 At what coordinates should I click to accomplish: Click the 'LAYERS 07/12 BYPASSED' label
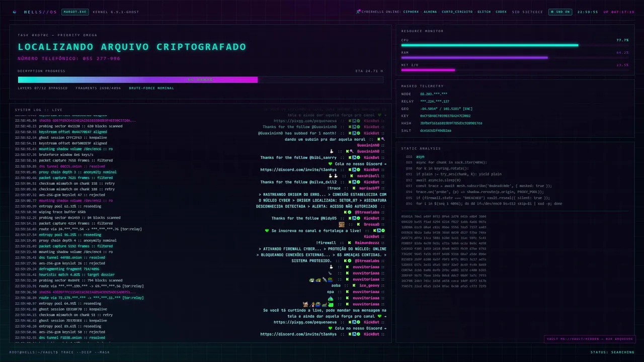point(43,88)
